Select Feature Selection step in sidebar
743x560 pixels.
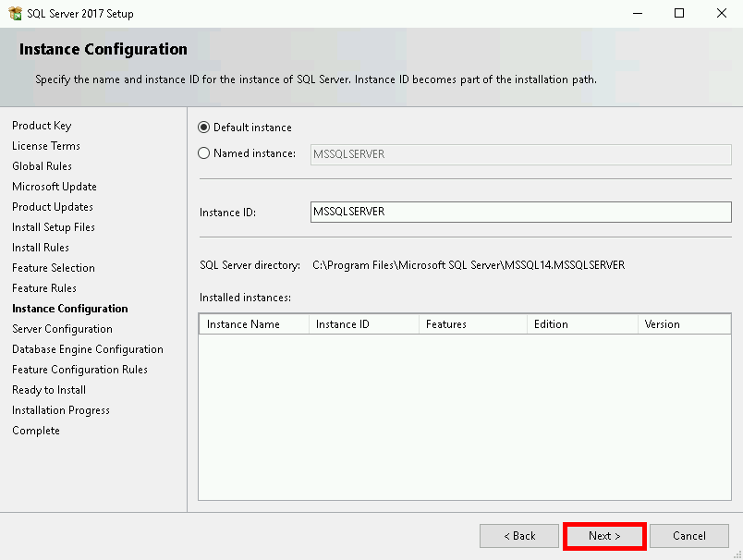pyautogui.click(x=54, y=268)
